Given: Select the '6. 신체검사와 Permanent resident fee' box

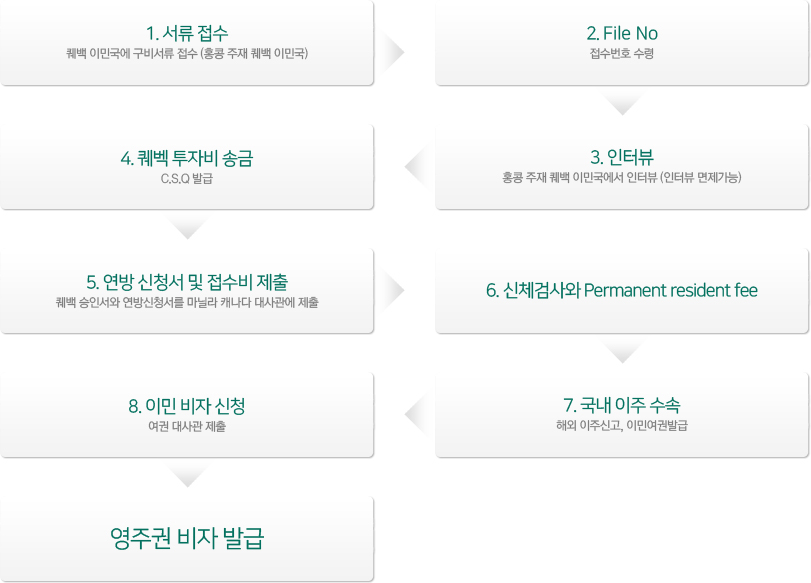Looking at the screenshot, I should coord(622,291).
